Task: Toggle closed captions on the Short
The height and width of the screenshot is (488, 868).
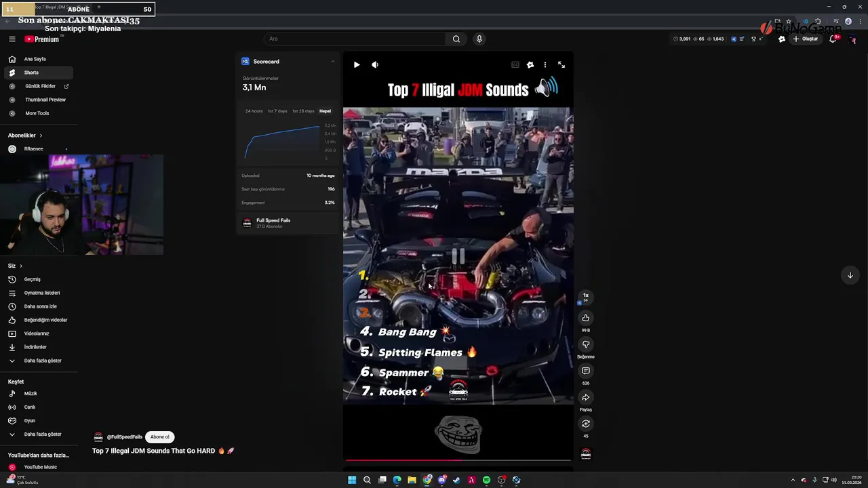Action: 515,64
